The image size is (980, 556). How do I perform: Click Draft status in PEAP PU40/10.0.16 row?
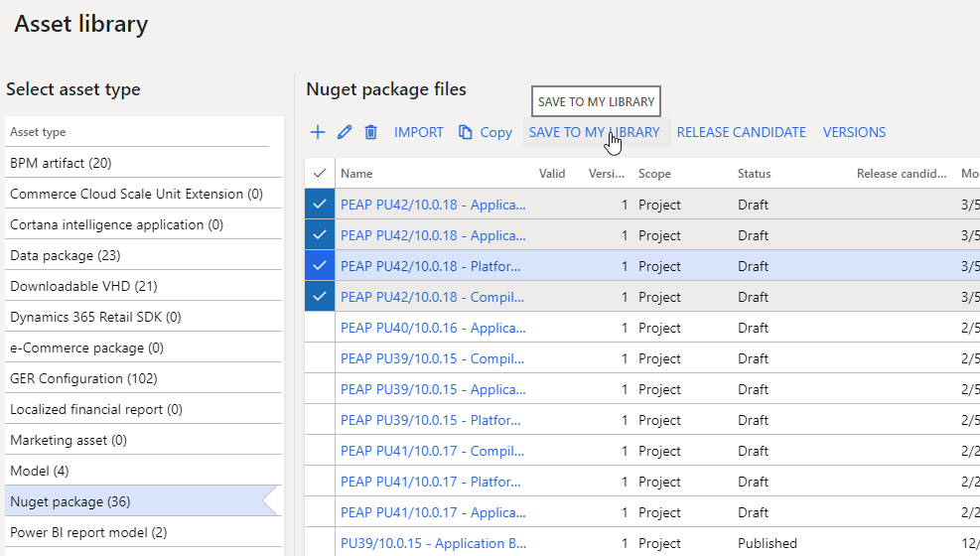click(754, 328)
